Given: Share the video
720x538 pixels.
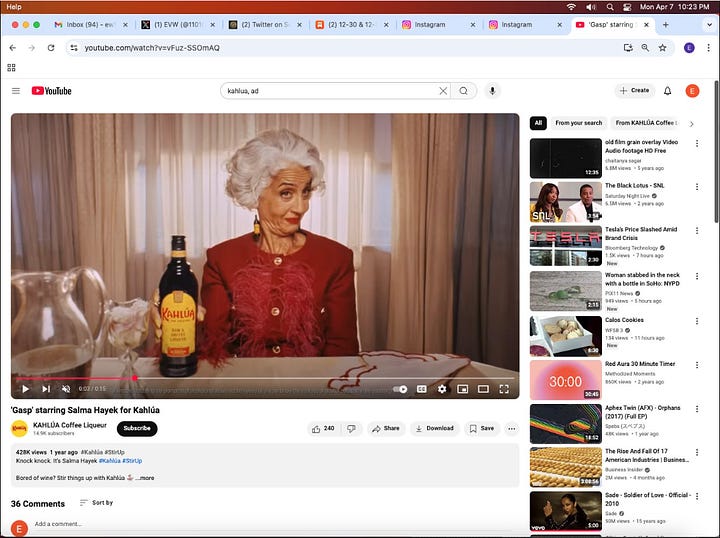Looking at the screenshot, I should coord(386,428).
